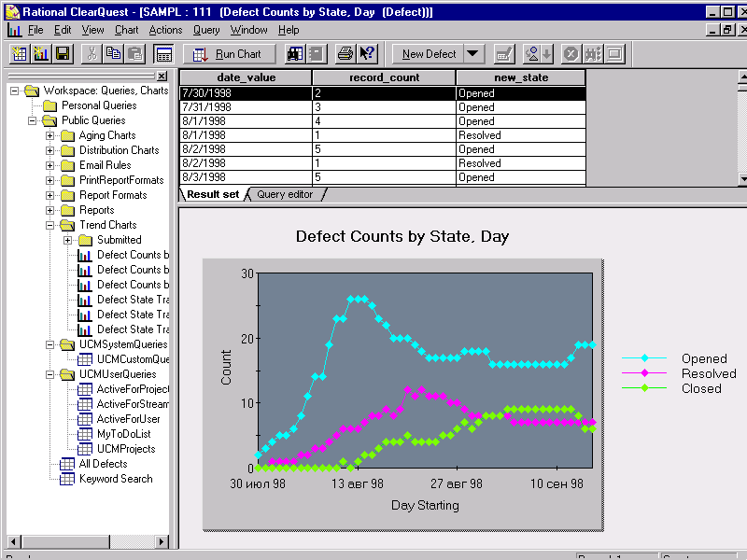Click the UCMCustomQue query icon

pos(85,359)
